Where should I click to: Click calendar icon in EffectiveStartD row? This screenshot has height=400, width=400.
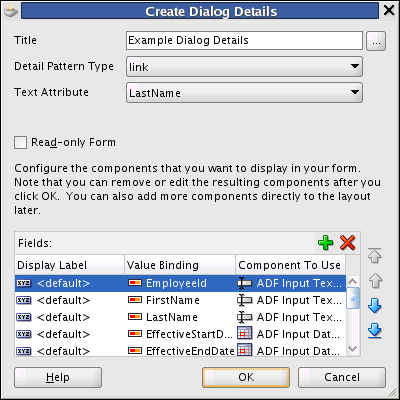245,333
